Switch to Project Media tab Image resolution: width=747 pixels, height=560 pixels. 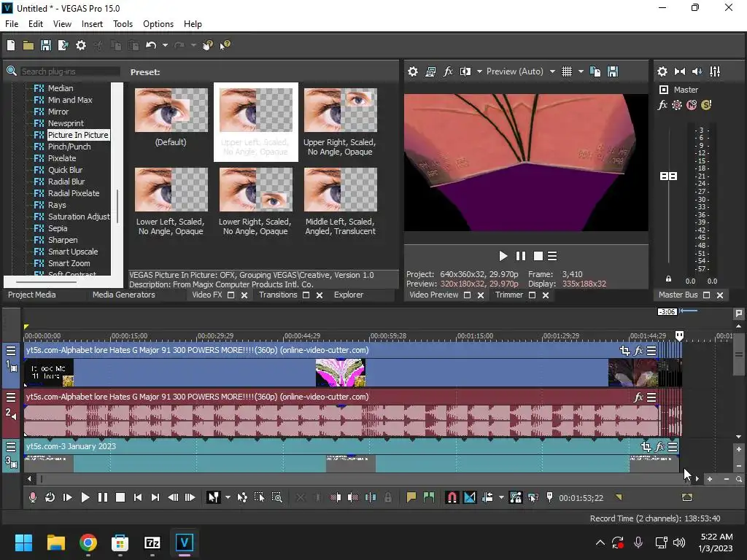[x=32, y=295]
